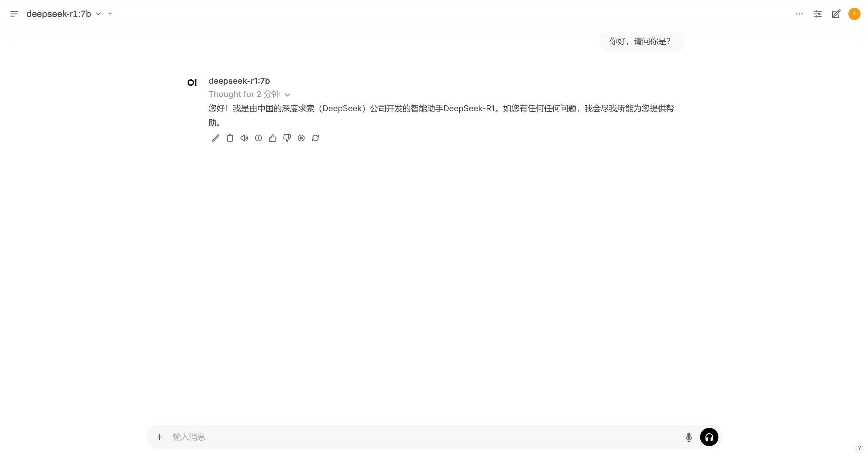This screenshot has width=868, height=457.
Task: Open chat controls sliders panel
Action: [817, 14]
